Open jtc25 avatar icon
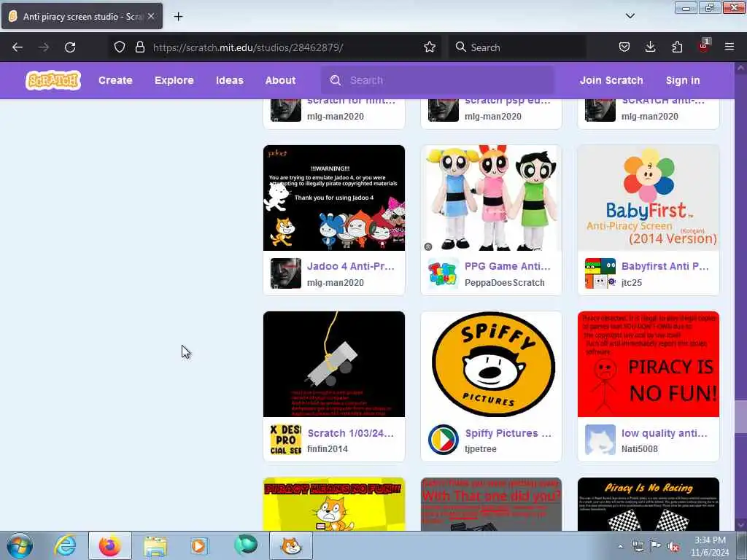The height and width of the screenshot is (560, 747). click(x=600, y=273)
